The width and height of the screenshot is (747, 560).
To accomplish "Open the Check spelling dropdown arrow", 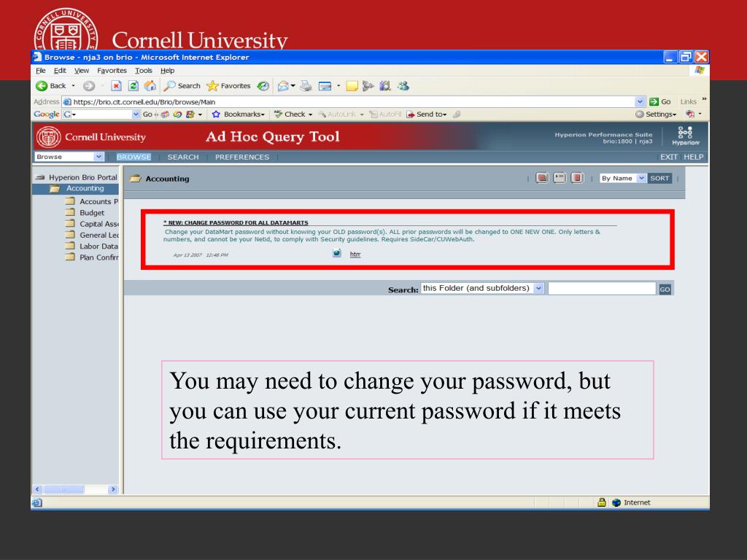I will coord(310,114).
